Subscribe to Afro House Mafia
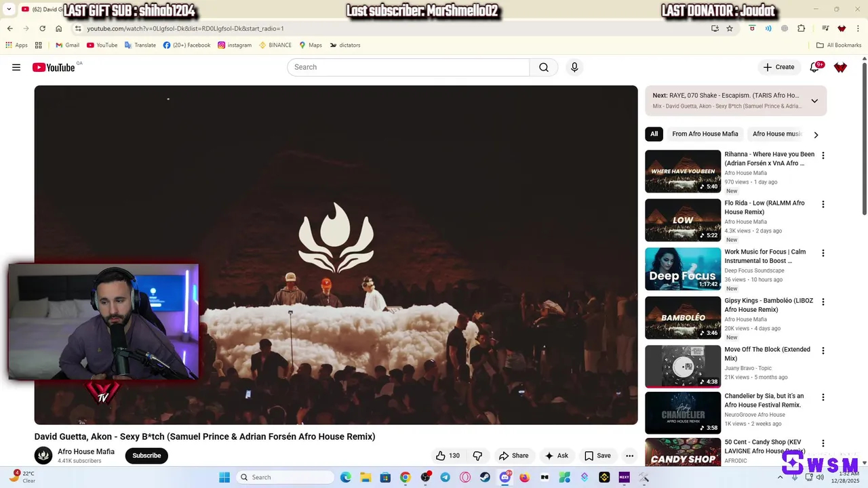 point(146,455)
